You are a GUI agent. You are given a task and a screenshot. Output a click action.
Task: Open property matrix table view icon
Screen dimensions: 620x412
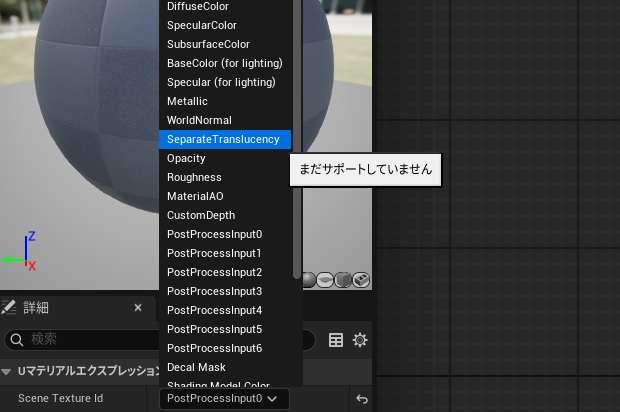coord(336,340)
